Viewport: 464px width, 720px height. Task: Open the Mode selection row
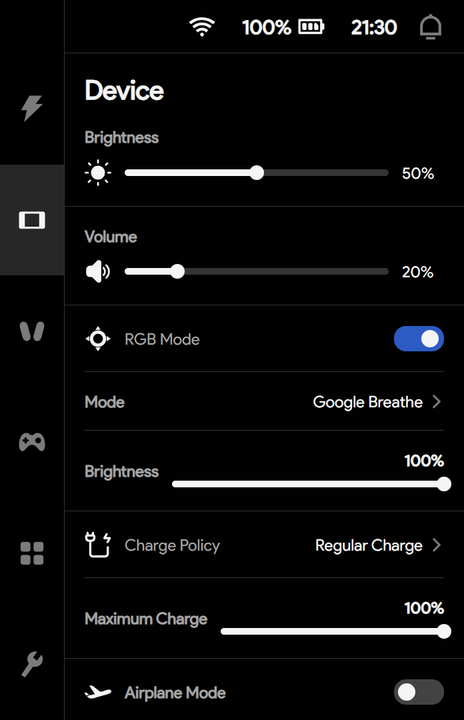tap(264, 402)
